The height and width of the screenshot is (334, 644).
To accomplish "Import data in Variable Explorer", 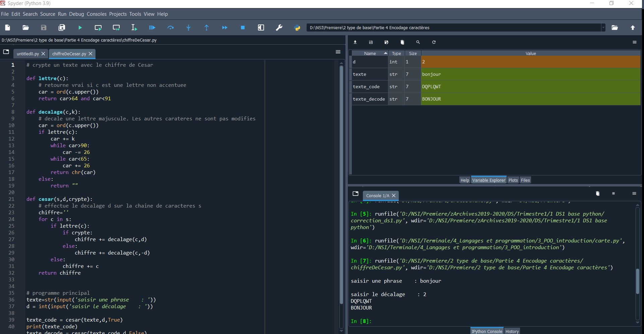I will point(355,42).
